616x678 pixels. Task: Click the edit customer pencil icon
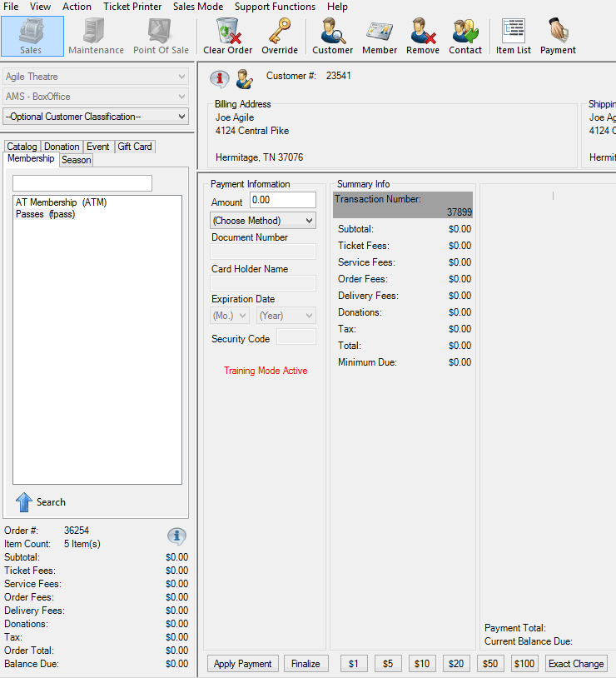(245, 78)
